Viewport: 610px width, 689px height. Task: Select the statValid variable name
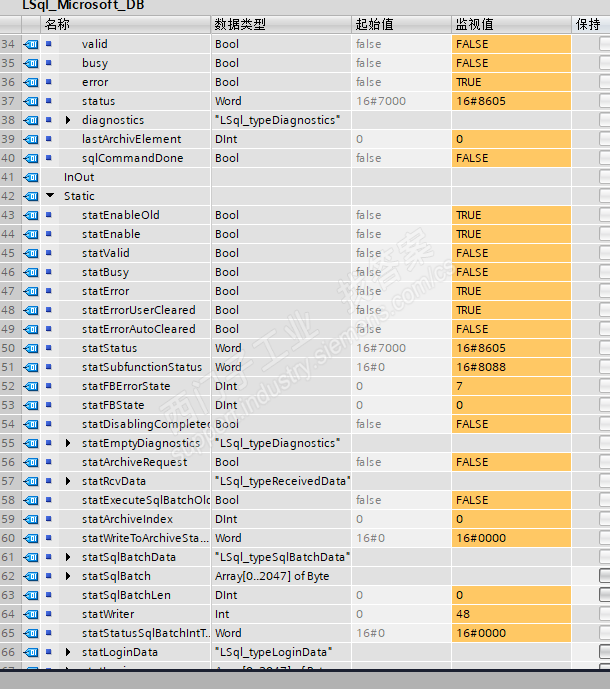105,253
